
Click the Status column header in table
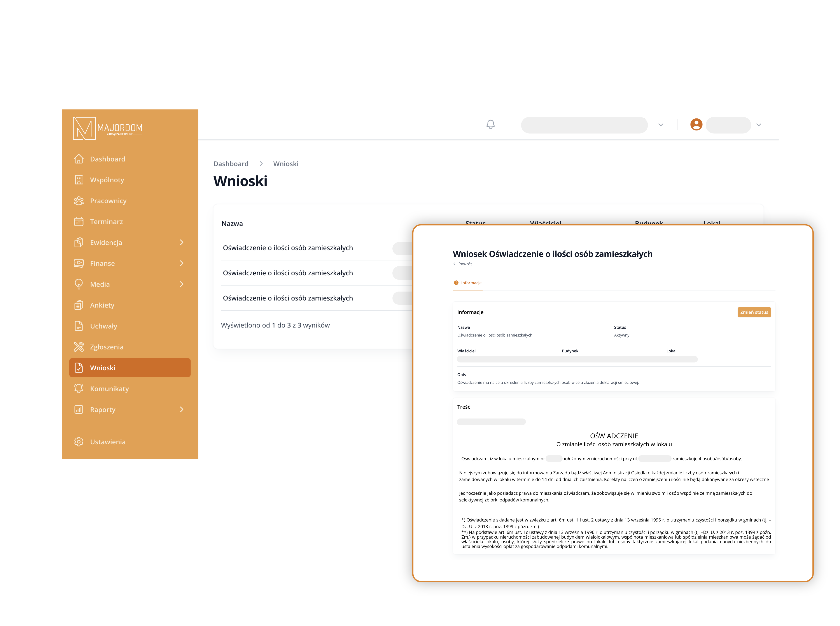click(x=475, y=222)
